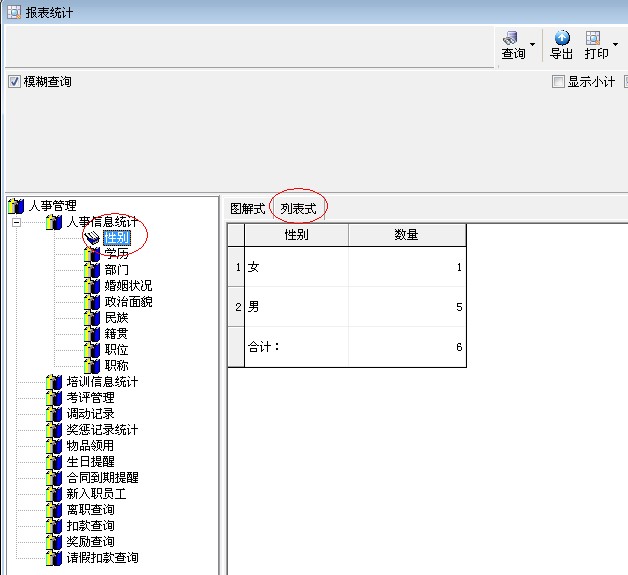Open the 扣款查询 tree item
This screenshot has width=628, height=575.
click(91, 526)
